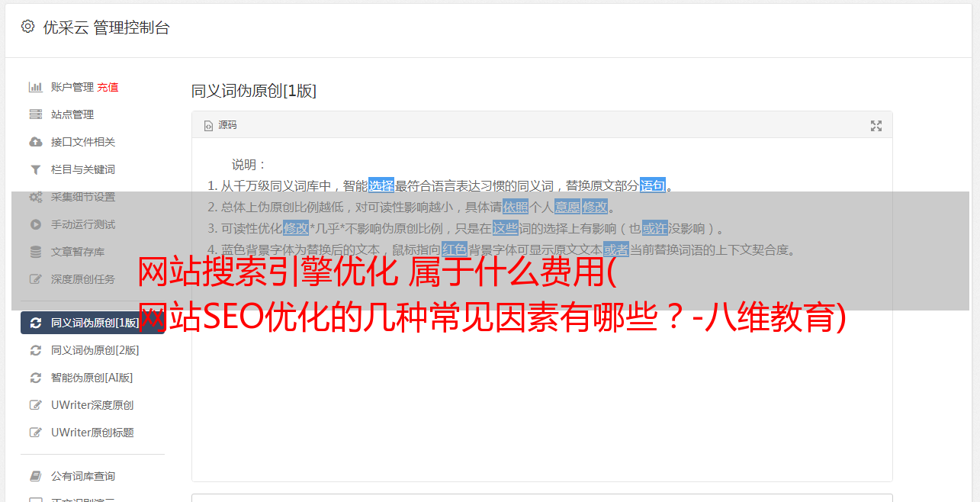The image size is (980, 502).
Task: Click the database icon for 文章暂存库
Action: pyautogui.click(x=35, y=252)
